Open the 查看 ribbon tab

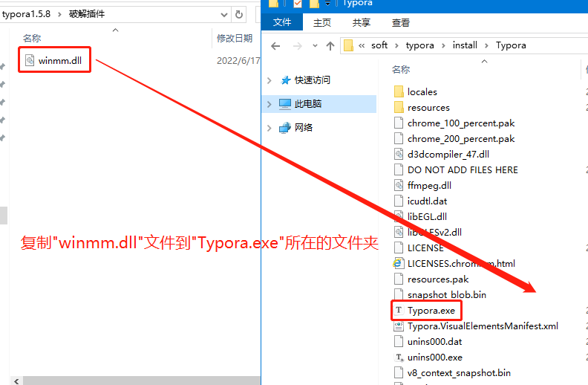pyautogui.click(x=401, y=23)
